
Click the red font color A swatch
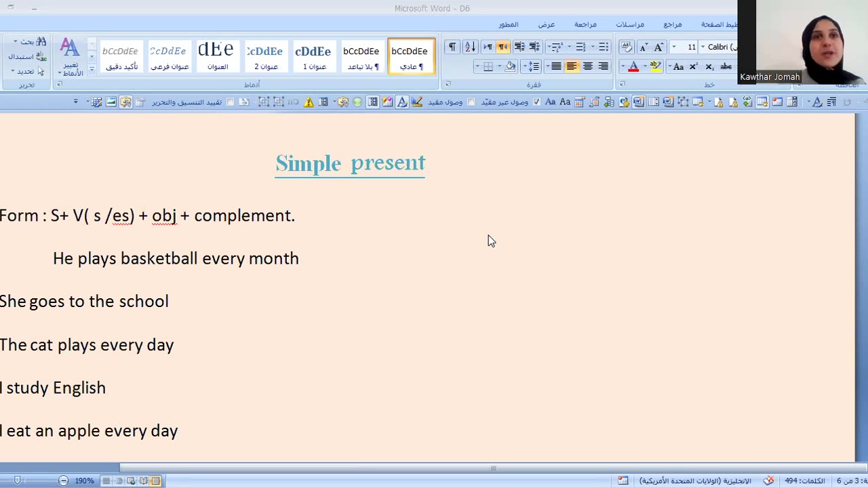coord(633,66)
